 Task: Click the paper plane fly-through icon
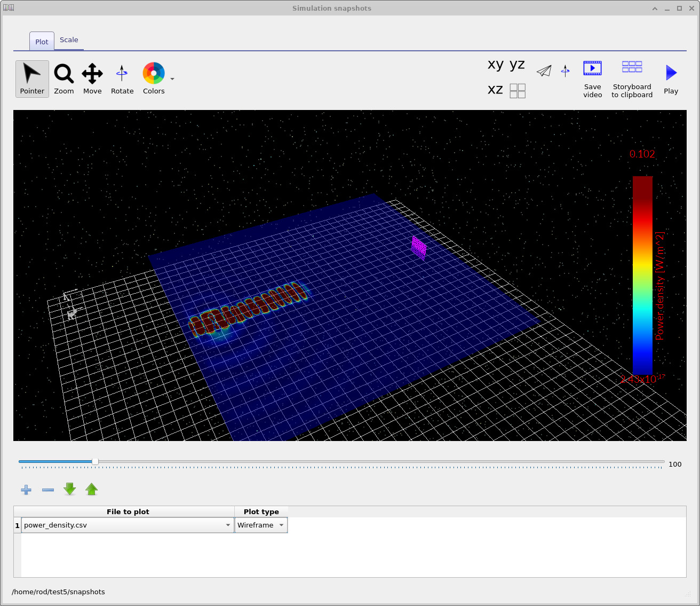click(544, 70)
